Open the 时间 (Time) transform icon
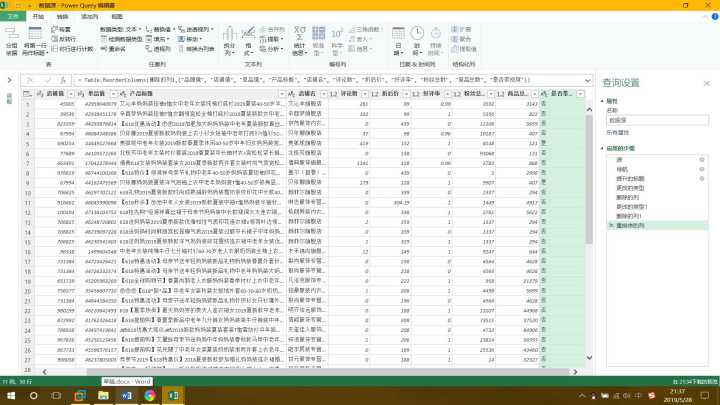 [415, 43]
